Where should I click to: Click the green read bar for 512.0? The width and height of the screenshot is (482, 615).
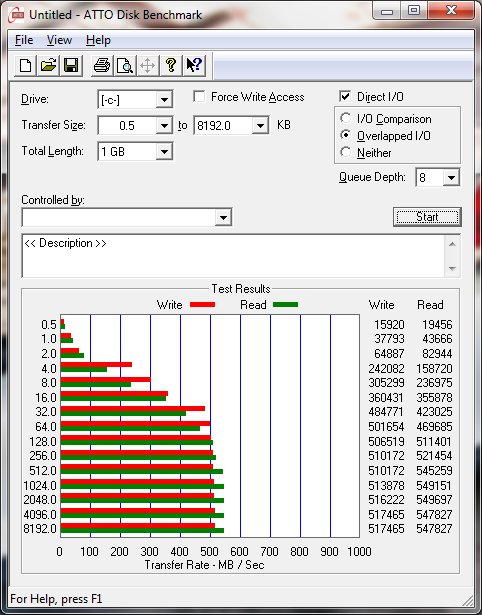click(x=142, y=471)
